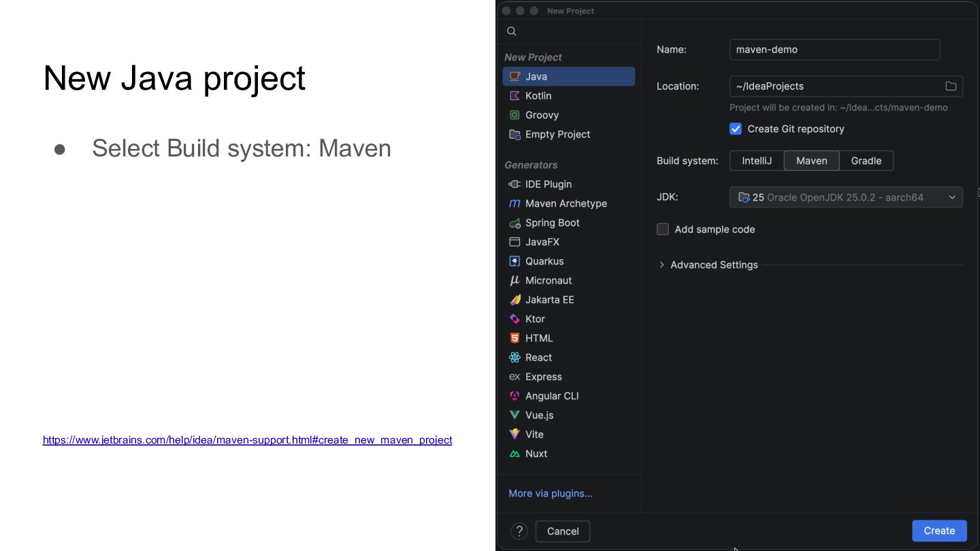Click the project Name text field
980x551 pixels.
(834, 50)
